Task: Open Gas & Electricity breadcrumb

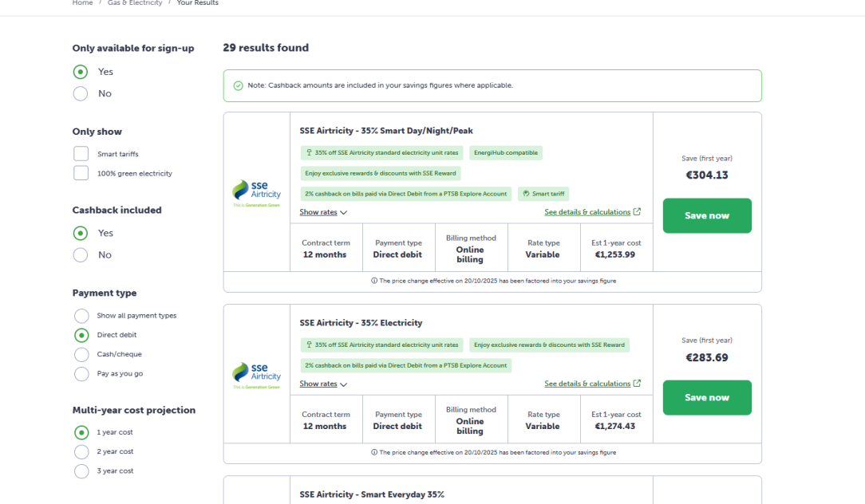Action: [x=135, y=3]
